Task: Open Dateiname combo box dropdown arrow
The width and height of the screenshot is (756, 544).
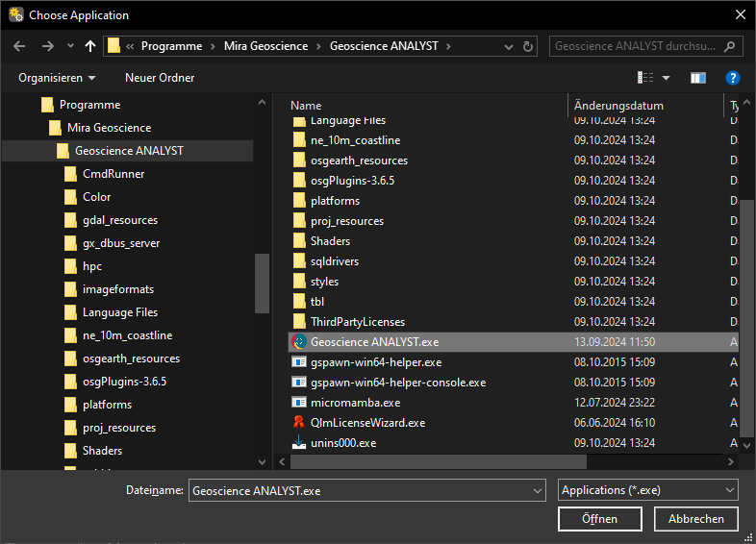Action: point(538,490)
